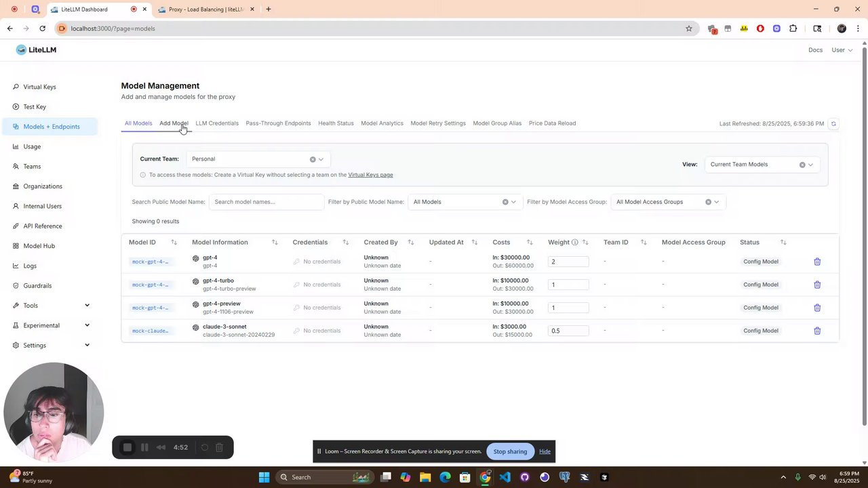Open the View dropdown

tap(762, 165)
